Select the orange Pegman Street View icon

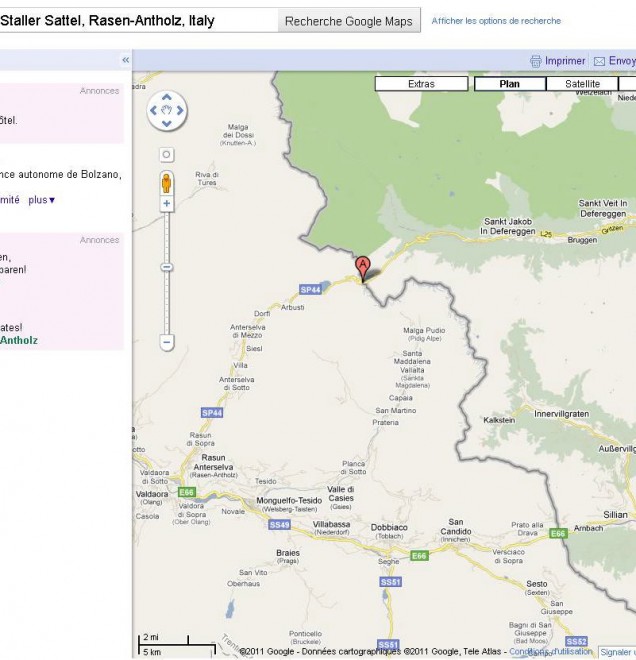pyautogui.click(x=167, y=184)
